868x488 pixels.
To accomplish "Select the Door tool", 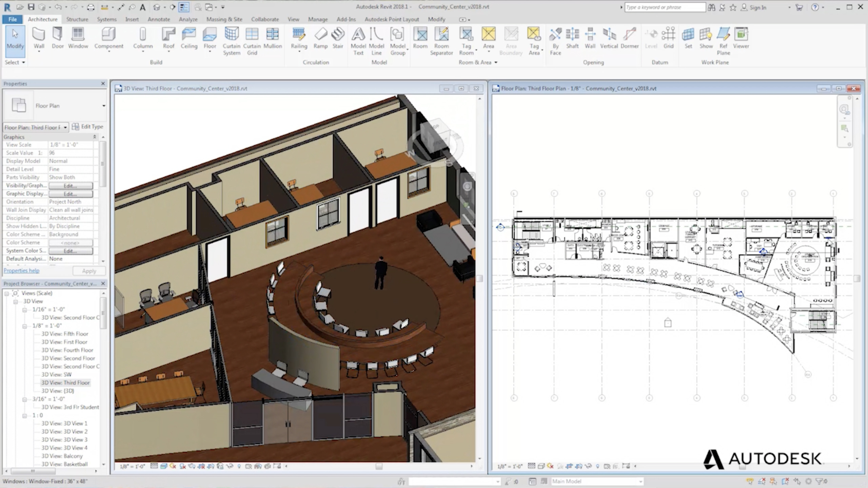I will pos(57,38).
